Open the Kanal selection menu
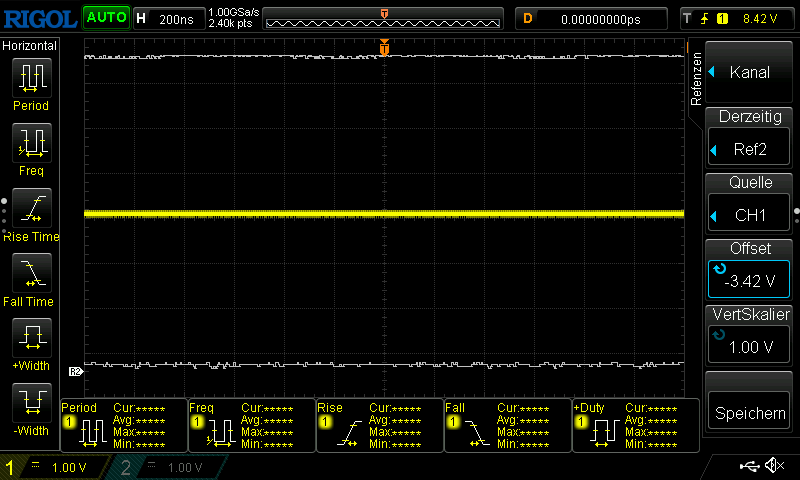Screen dimensions: 800x480 [x=750, y=72]
